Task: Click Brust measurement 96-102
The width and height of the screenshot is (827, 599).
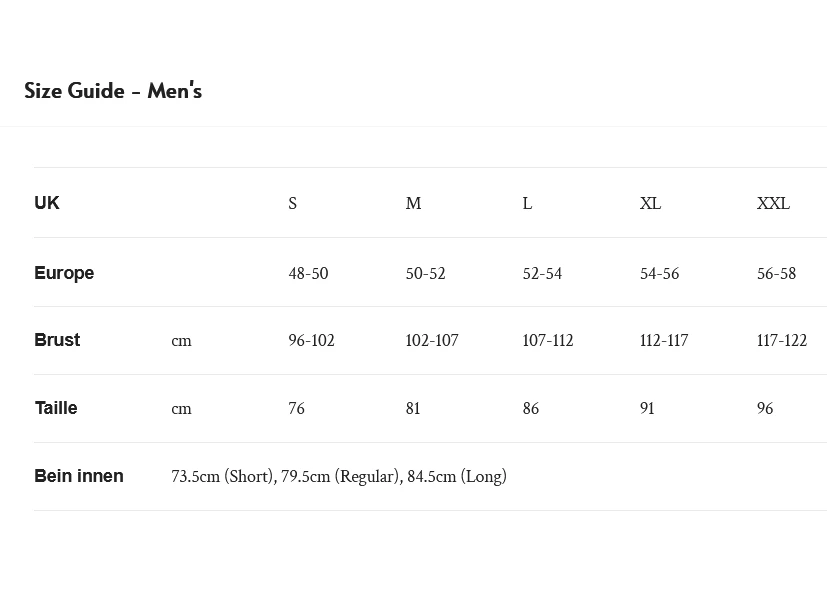Action: coord(311,340)
